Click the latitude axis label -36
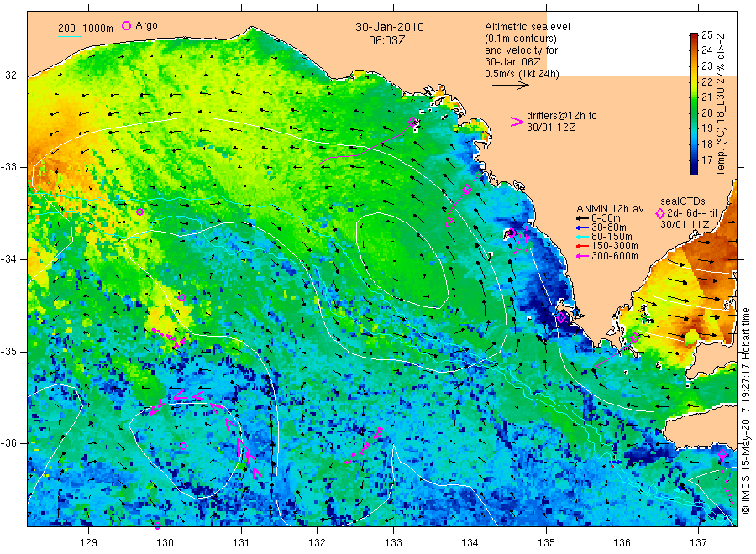The image size is (756, 554). point(8,443)
